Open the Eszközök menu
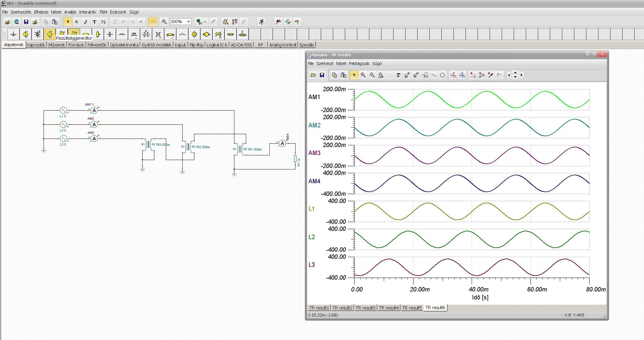644x340 pixels. pos(118,12)
